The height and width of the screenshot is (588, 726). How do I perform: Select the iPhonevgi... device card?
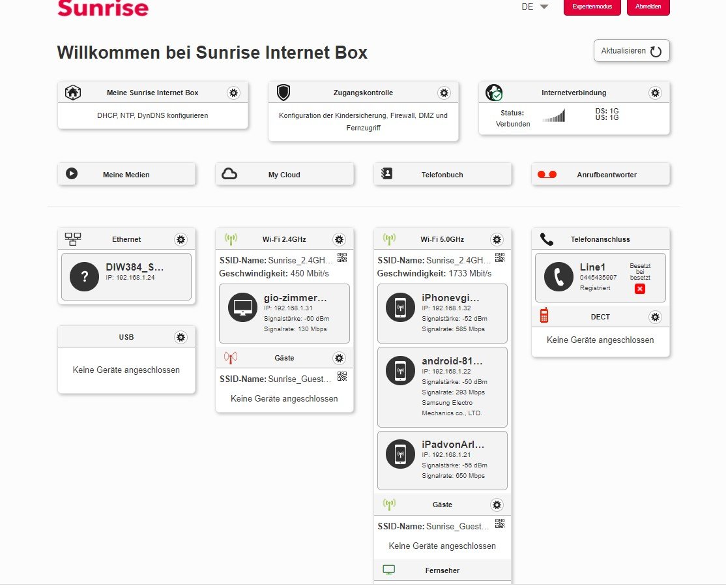(442, 314)
